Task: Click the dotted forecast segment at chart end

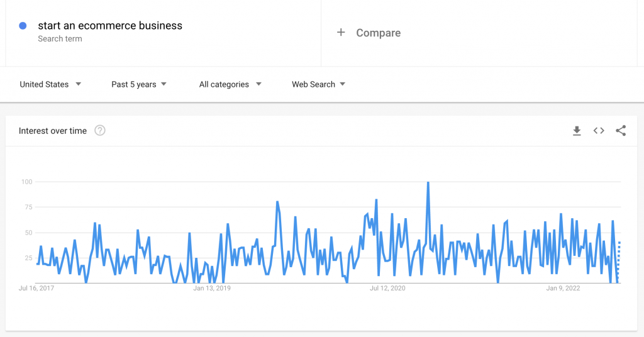Action: (619, 261)
